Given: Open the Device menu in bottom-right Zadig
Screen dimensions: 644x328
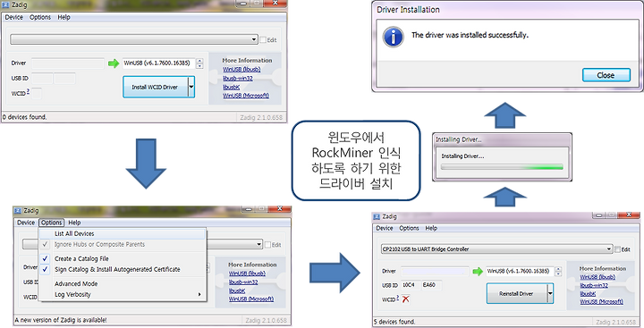Looking at the screenshot, I should pyautogui.click(x=385, y=228).
